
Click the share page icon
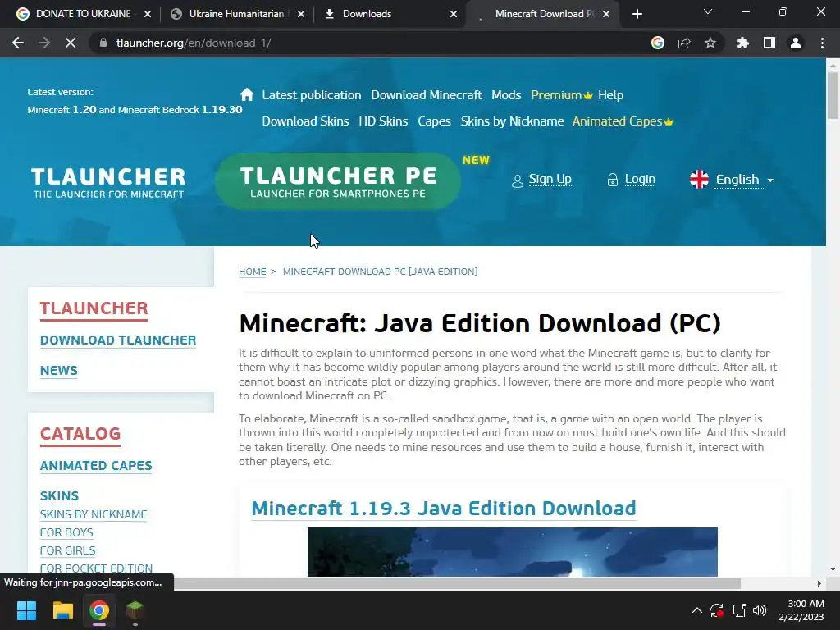pos(684,43)
